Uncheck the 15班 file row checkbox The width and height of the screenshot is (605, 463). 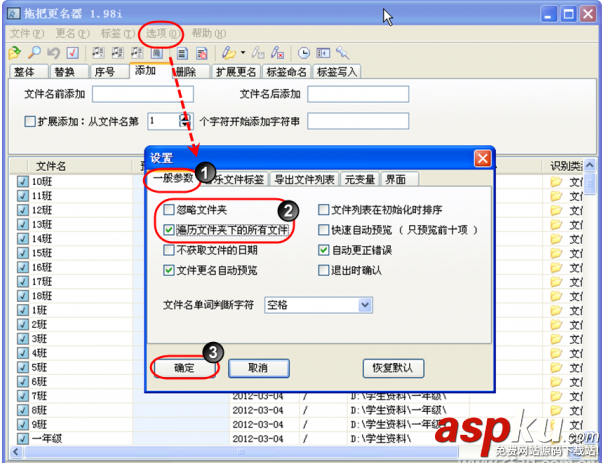pyautogui.click(x=23, y=253)
